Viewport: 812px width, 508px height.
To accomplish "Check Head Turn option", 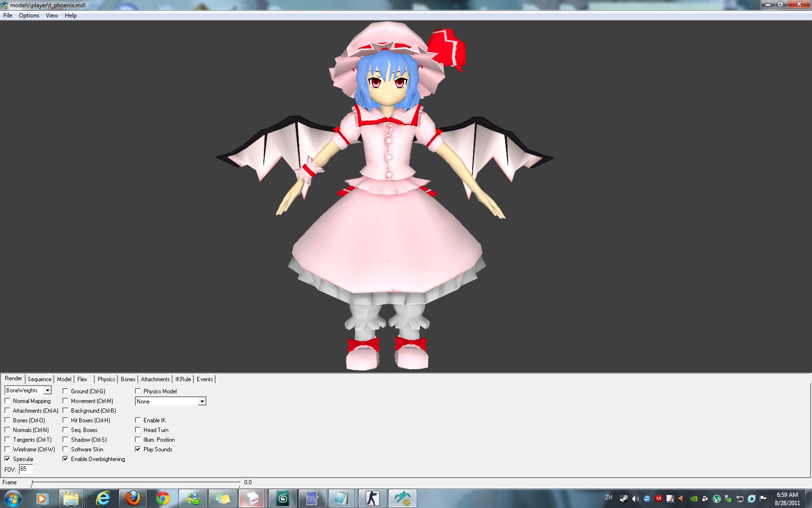I will point(138,430).
